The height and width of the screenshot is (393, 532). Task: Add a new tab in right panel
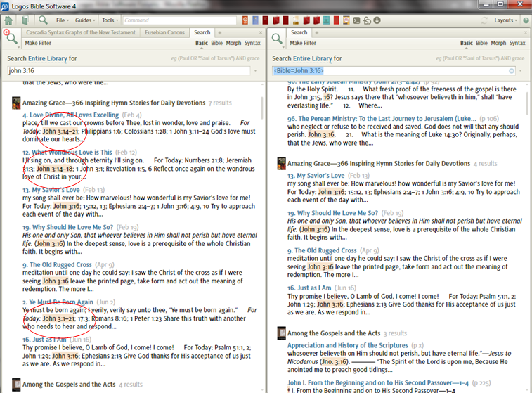(316, 32)
